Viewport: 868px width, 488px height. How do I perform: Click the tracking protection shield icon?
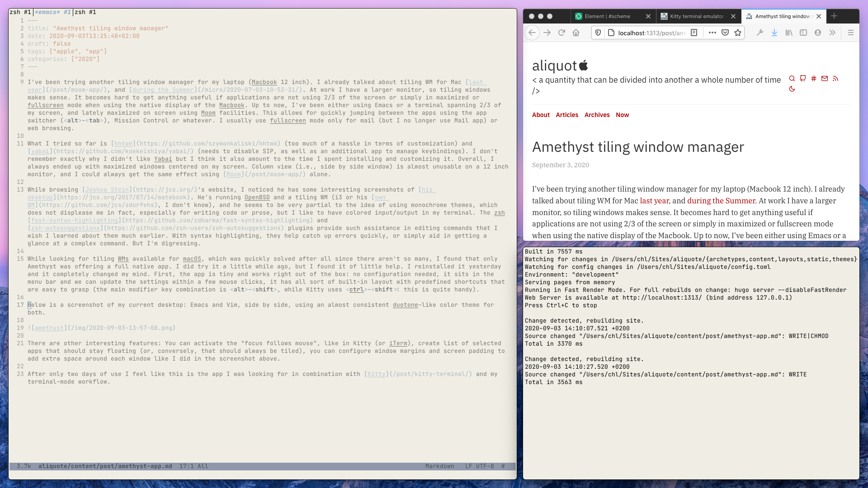click(x=598, y=33)
